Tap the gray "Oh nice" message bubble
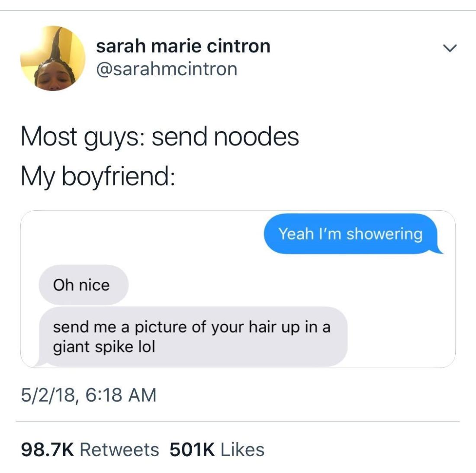 pyautogui.click(x=84, y=285)
